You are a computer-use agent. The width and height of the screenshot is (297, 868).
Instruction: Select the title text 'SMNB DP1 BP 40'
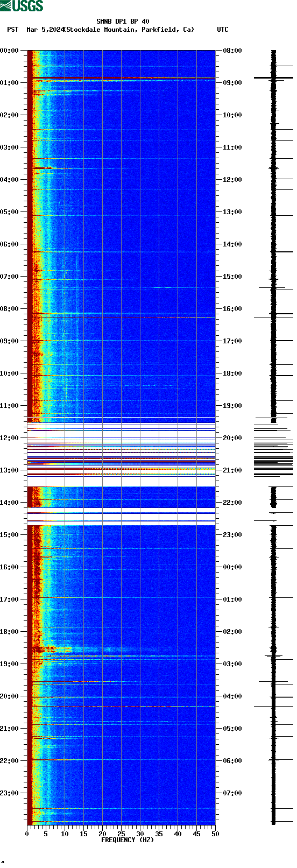pos(123,22)
